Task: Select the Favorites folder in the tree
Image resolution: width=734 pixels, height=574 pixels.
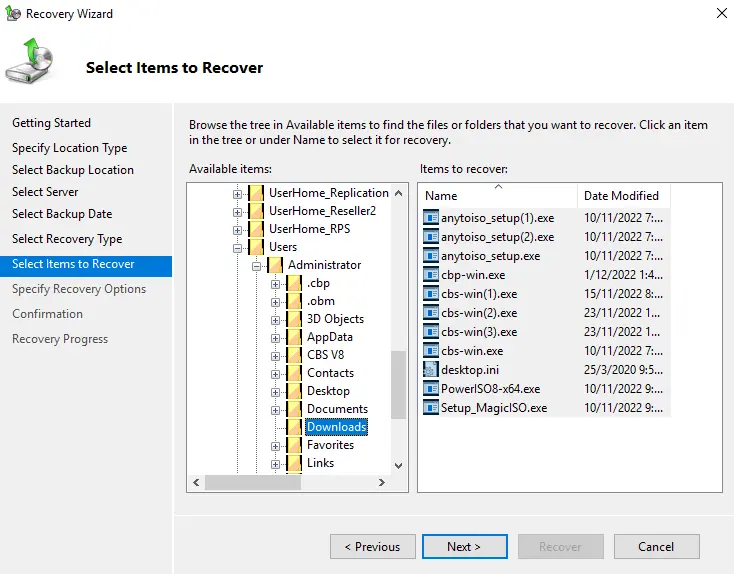Action: [x=330, y=445]
